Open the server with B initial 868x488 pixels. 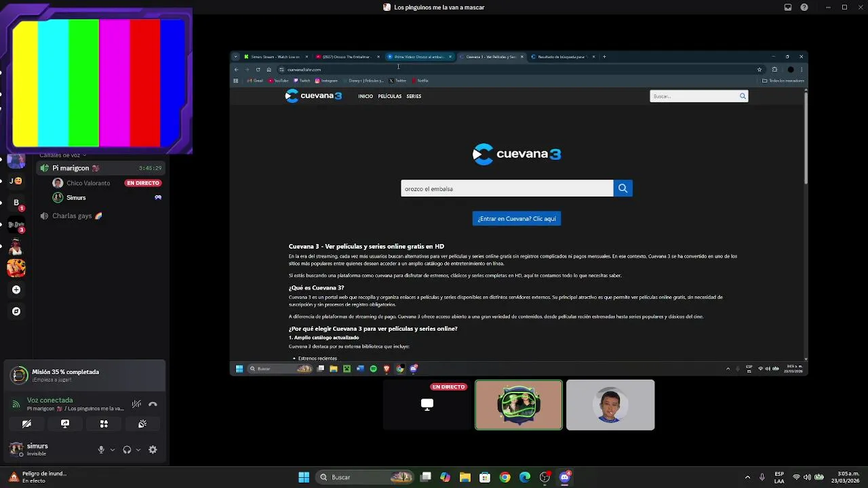coord(16,203)
